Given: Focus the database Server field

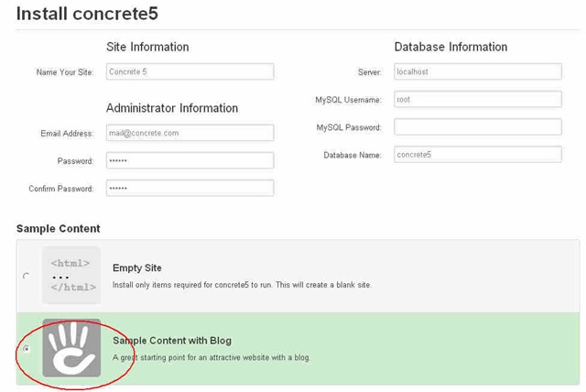Looking at the screenshot, I should [478, 71].
